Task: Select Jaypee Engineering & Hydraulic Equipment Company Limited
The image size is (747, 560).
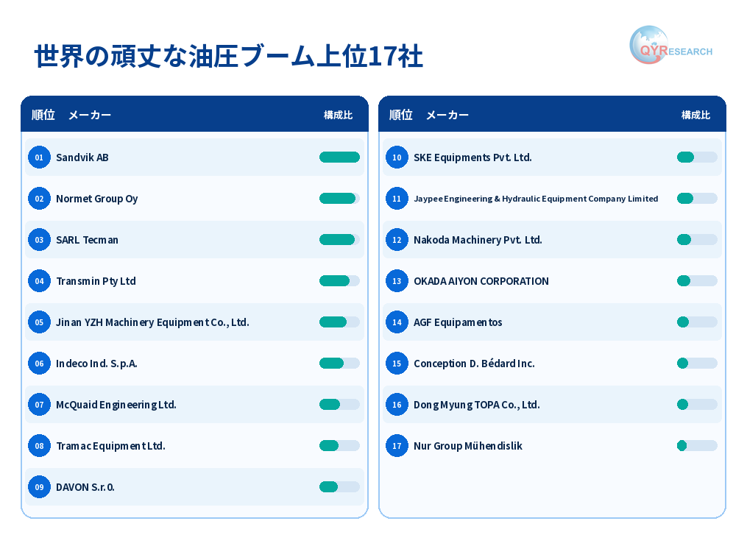Action: click(x=536, y=199)
